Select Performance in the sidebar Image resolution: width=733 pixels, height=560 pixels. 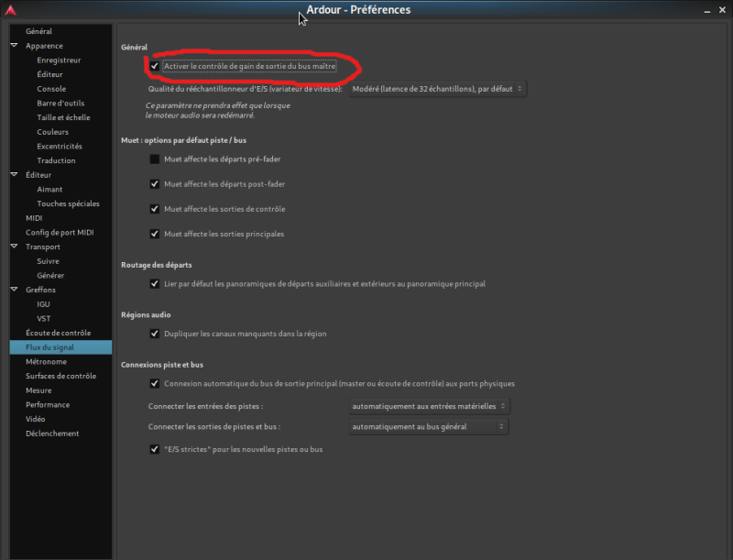[x=48, y=405]
